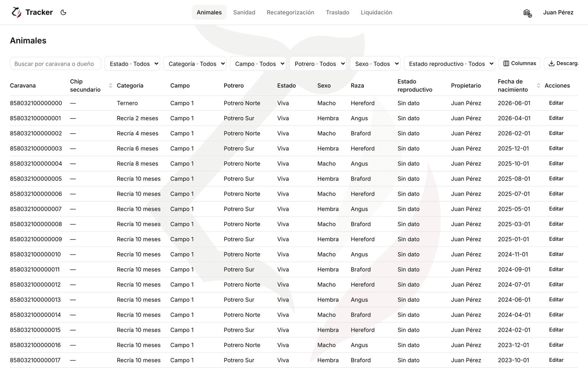Open Editar on row 858032100000014
The width and height of the screenshot is (588, 368).
(556, 315)
